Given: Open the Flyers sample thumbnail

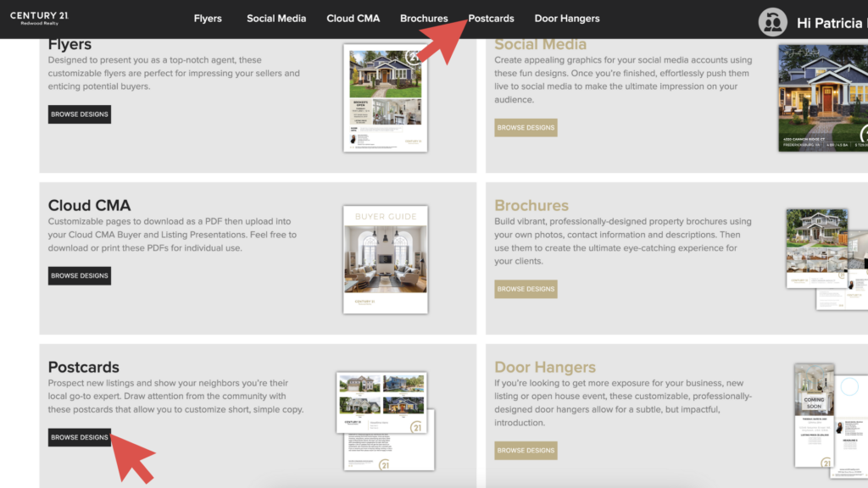Looking at the screenshot, I should [x=386, y=98].
